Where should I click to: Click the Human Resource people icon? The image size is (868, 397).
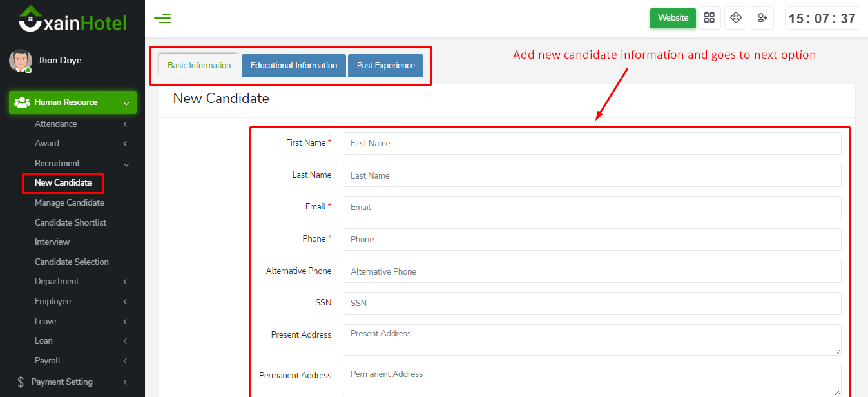pos(22,102)
